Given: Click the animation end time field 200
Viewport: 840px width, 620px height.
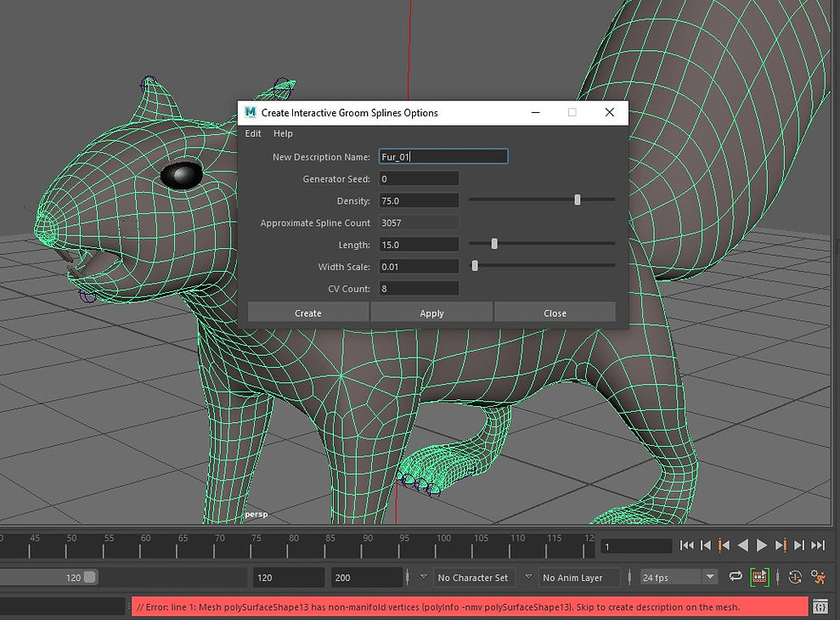Looking at the screenshot, I should [x=366, y=578].
